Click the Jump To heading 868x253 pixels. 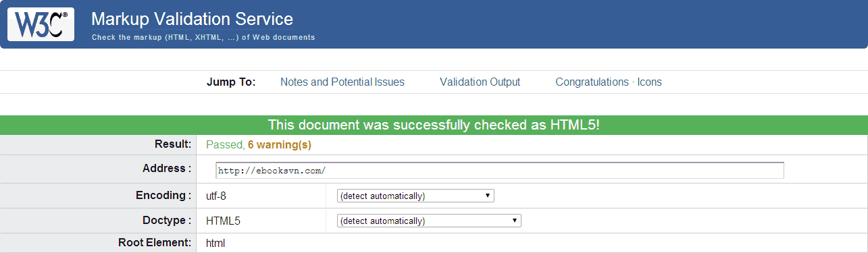point(231,82)
